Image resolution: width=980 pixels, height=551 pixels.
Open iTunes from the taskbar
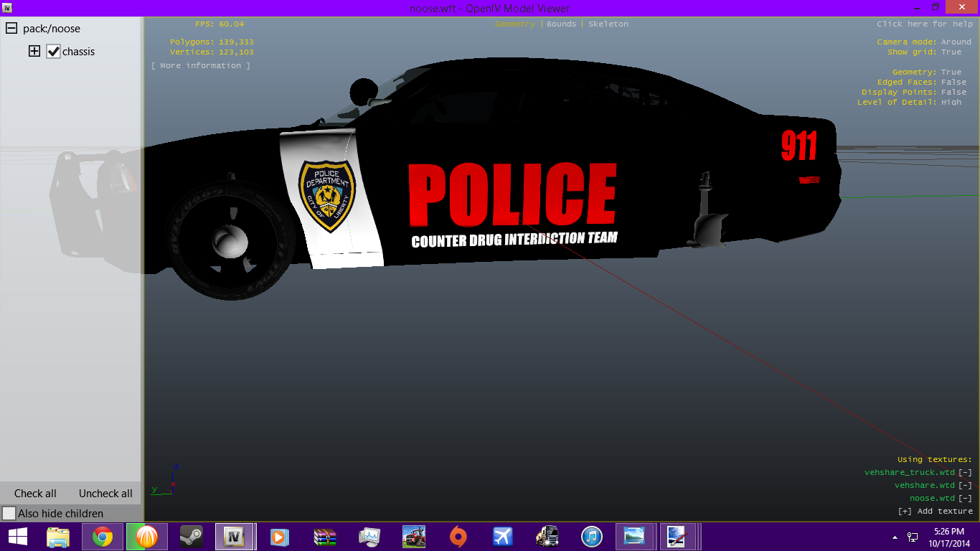tap(590, 536)
